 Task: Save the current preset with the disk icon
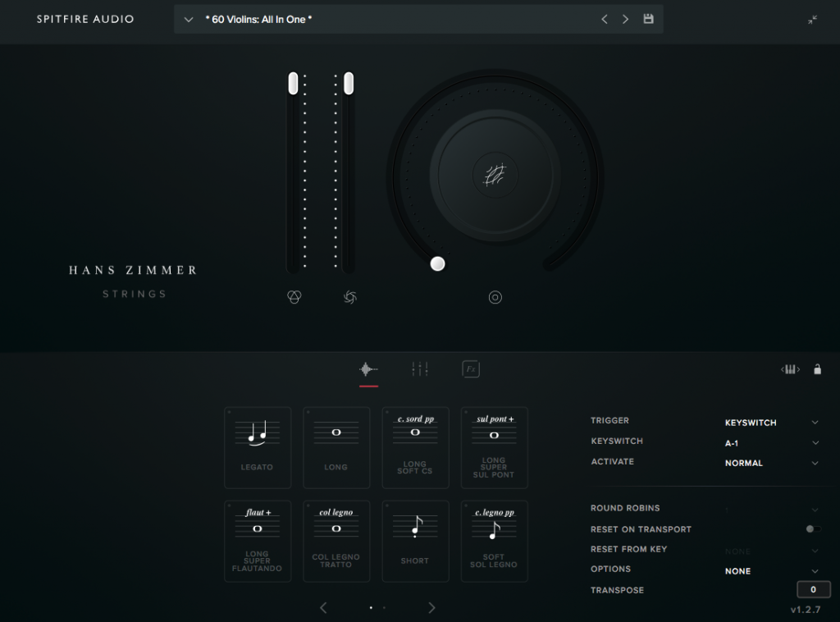[648, 18]
